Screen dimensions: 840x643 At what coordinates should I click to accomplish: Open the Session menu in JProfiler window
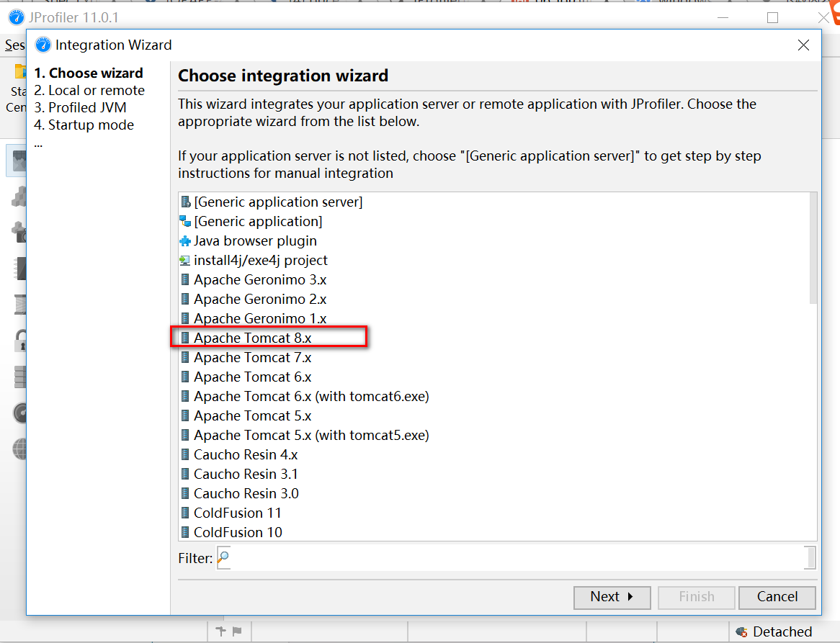[x=15, y=45]
